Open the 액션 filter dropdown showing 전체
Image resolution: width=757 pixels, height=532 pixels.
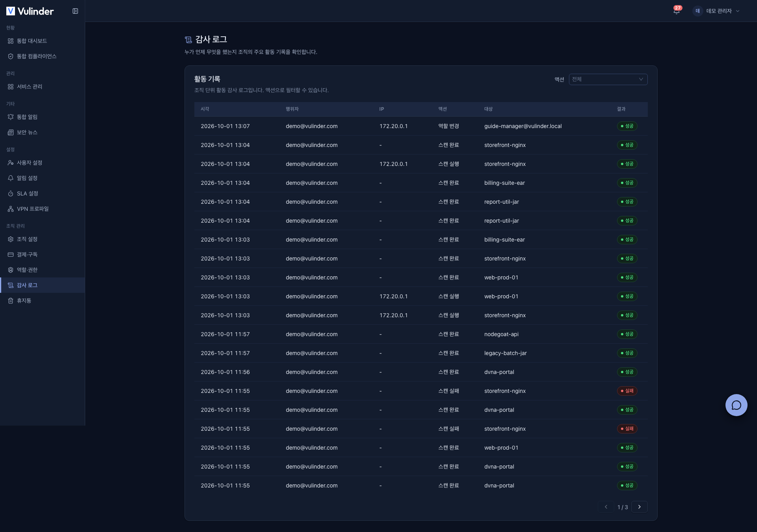click(x=608, y=79)
